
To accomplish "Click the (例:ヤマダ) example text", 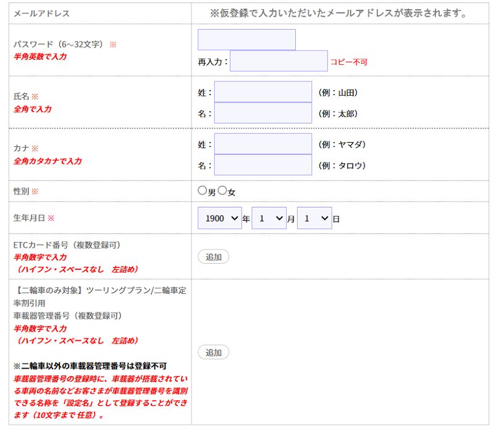I will [x=342, y=144].
